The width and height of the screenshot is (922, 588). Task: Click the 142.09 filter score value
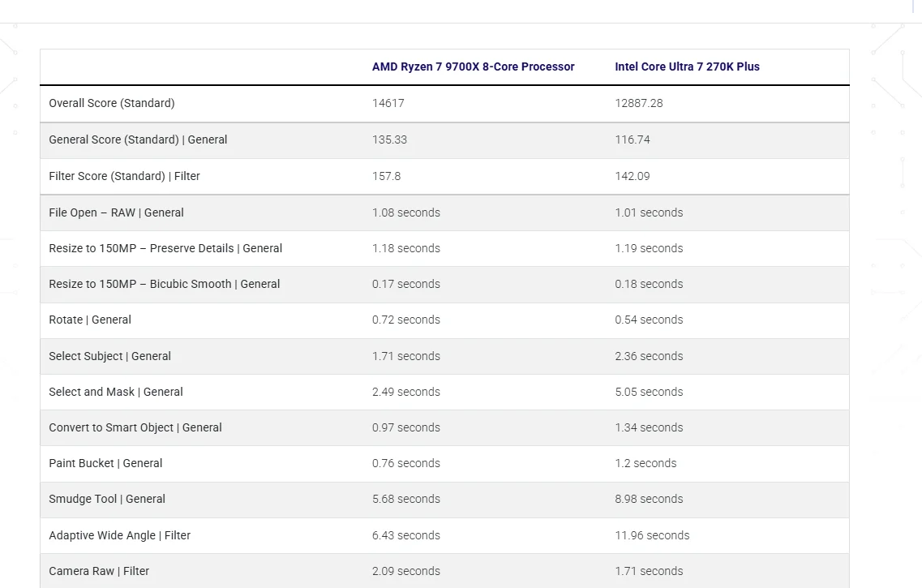click(x=633, y=176)
